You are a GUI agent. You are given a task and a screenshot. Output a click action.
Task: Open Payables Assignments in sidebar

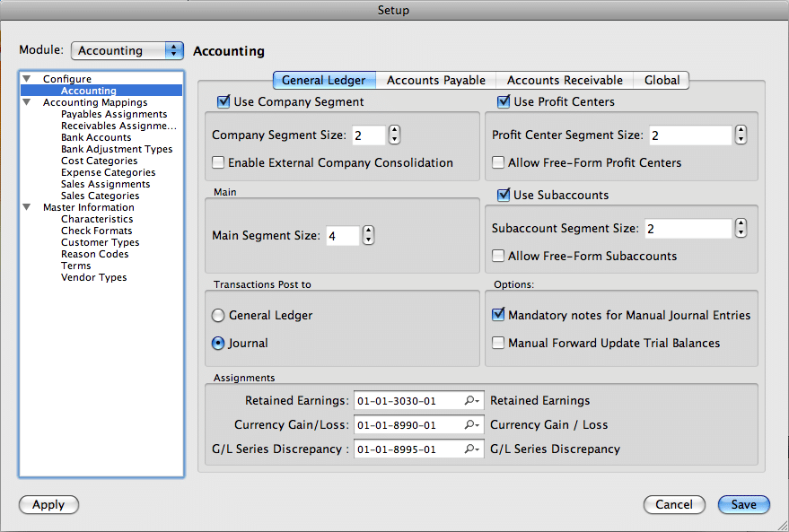coord(114,114)
